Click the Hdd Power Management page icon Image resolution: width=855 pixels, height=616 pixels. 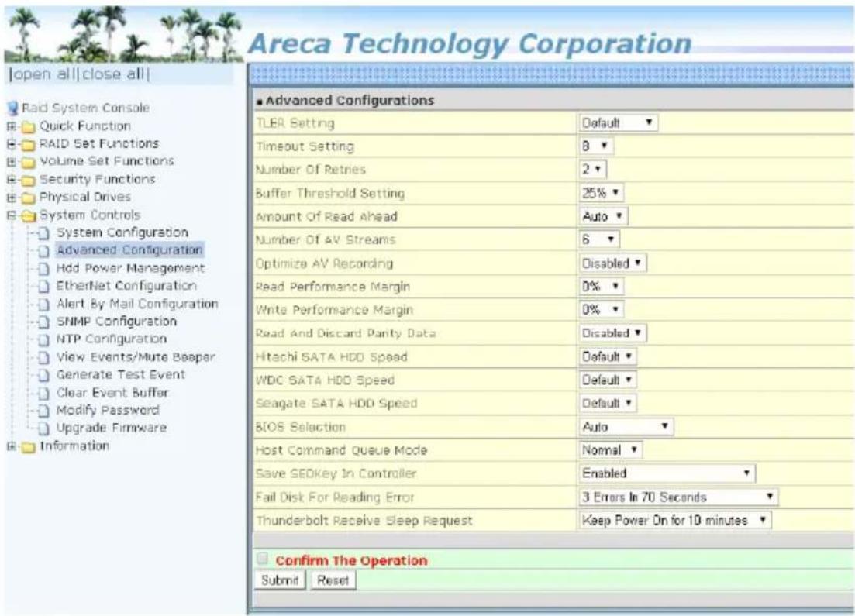coord(44,269)
